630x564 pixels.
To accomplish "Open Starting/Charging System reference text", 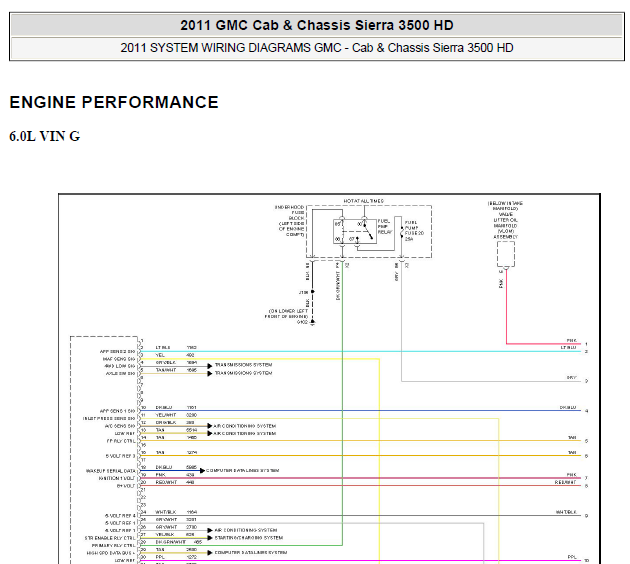I will 246,537.
